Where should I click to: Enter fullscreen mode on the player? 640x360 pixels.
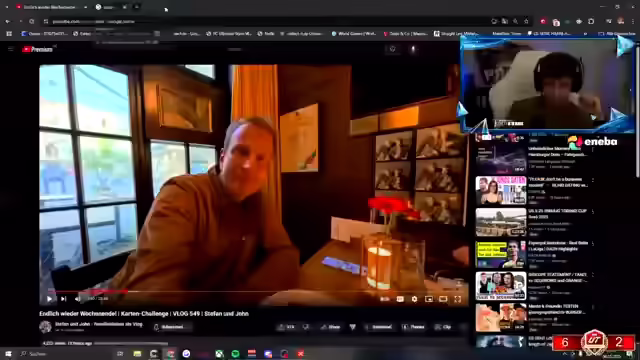click(x=458, y=299)
